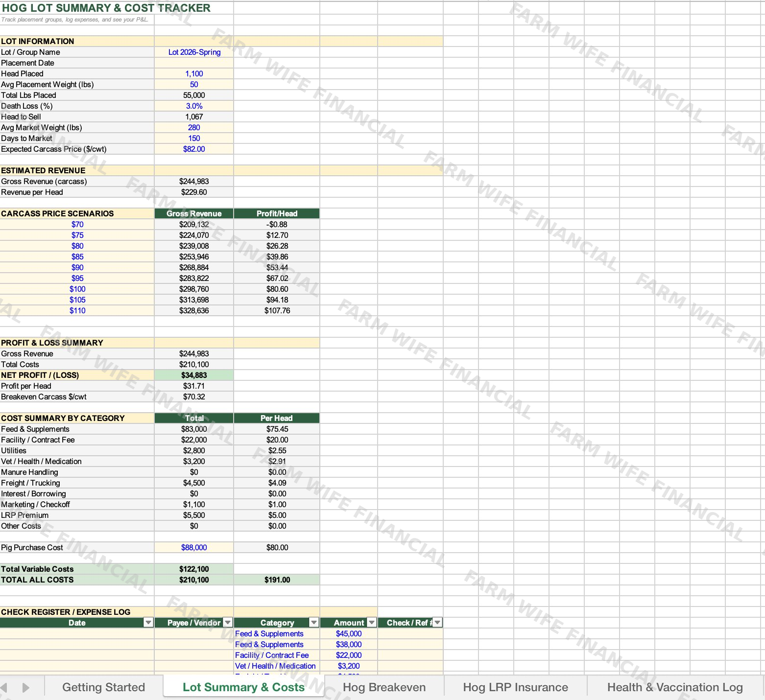Select Utilities total $2,800 cell
Image resolution: width=765 pixels, height=700 pixels.
[x=194, y=451]
